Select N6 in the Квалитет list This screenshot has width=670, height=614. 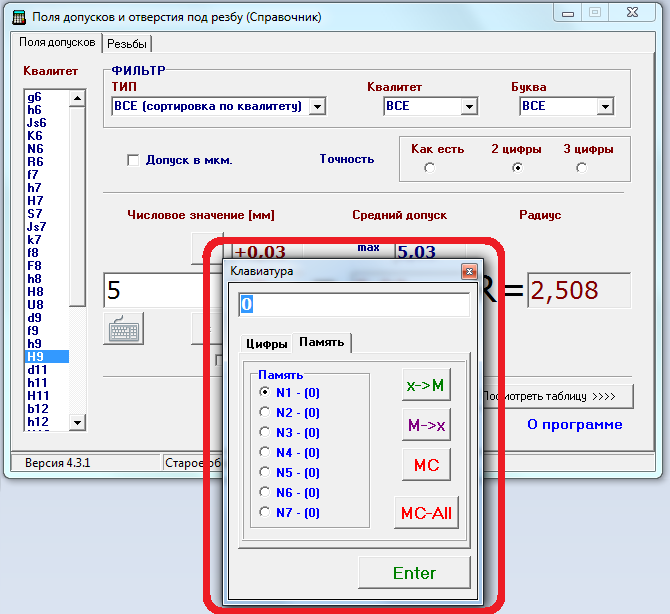[47, 149]
